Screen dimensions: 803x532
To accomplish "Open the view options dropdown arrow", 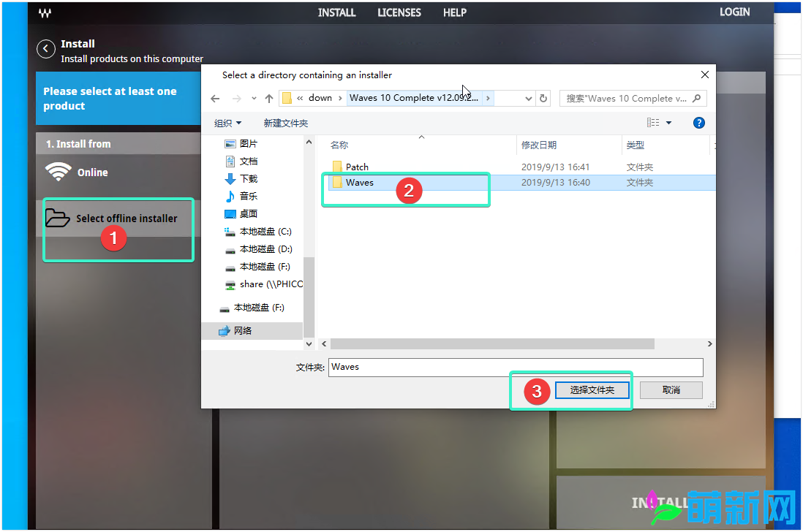I will (668, 123).
